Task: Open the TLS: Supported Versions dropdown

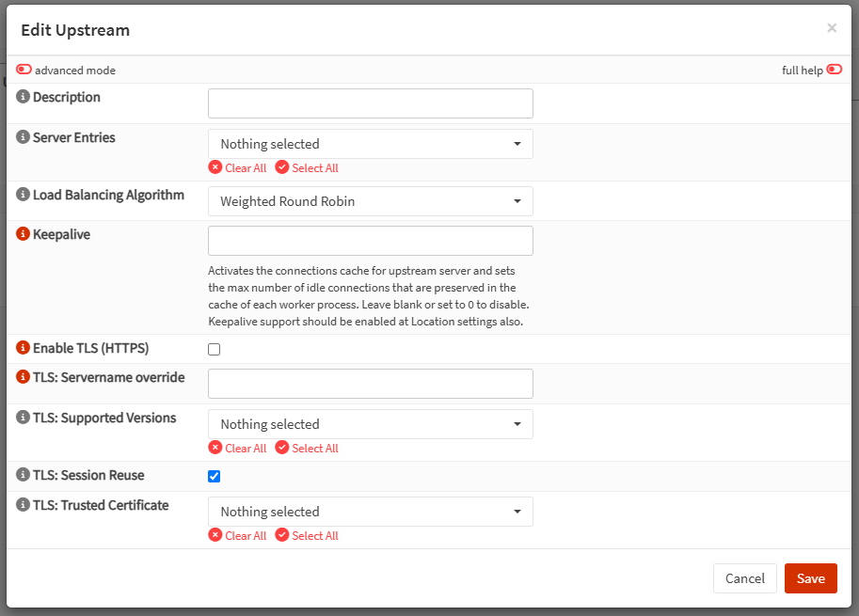Action: pyautogui.click(x=370, y=424)
